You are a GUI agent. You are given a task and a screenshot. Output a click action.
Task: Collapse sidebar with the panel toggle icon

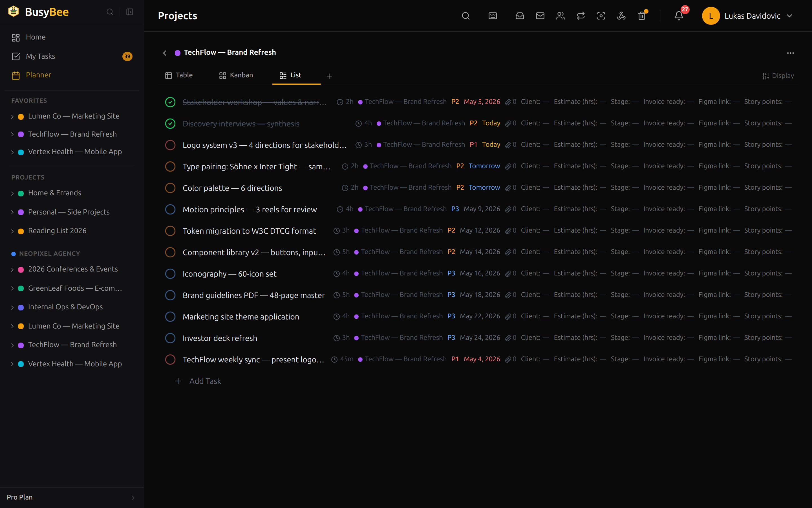[129, 12]
